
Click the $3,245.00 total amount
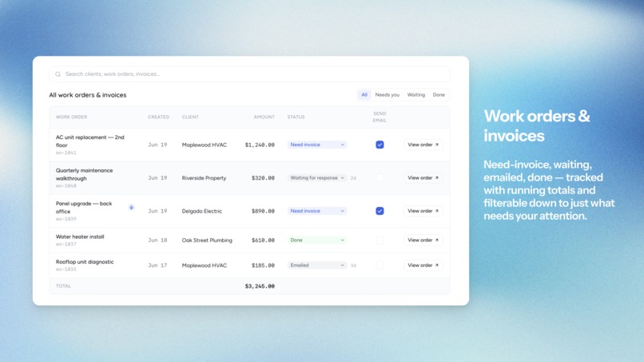(x=260, y=286)
